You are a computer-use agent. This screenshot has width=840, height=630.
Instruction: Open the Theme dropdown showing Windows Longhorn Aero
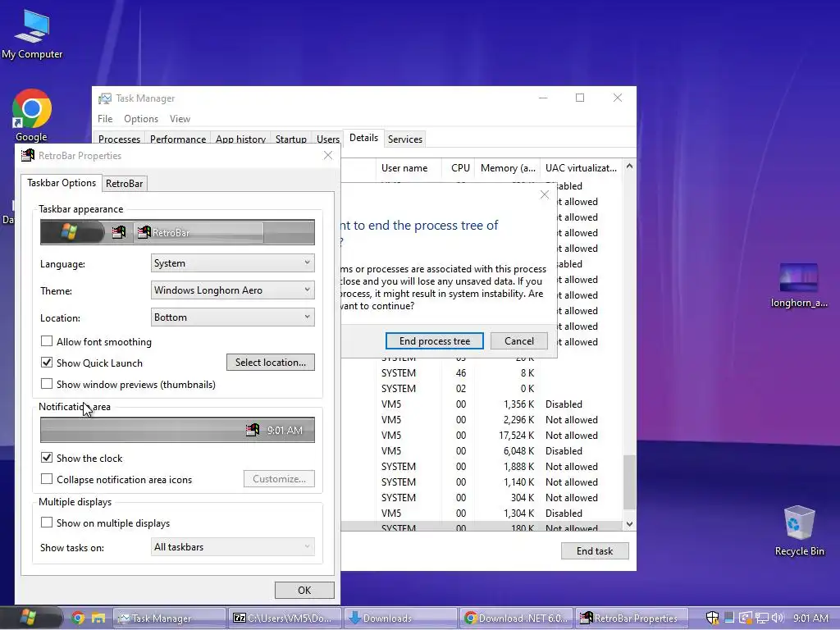point(232,290)
